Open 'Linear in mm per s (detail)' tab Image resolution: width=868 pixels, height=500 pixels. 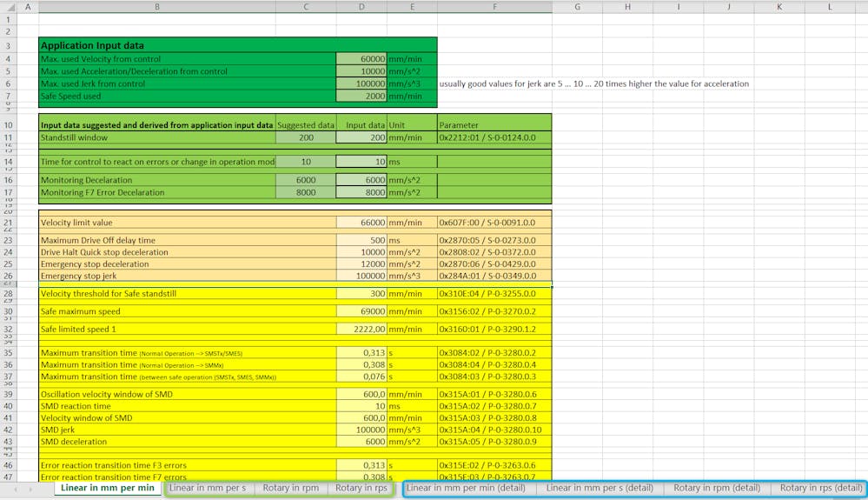(x=600, y=488)
